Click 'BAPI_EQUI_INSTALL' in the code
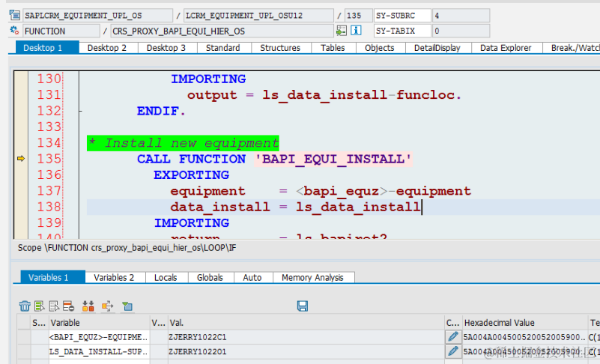Screen dimensions: 600x364 (333, 159)
